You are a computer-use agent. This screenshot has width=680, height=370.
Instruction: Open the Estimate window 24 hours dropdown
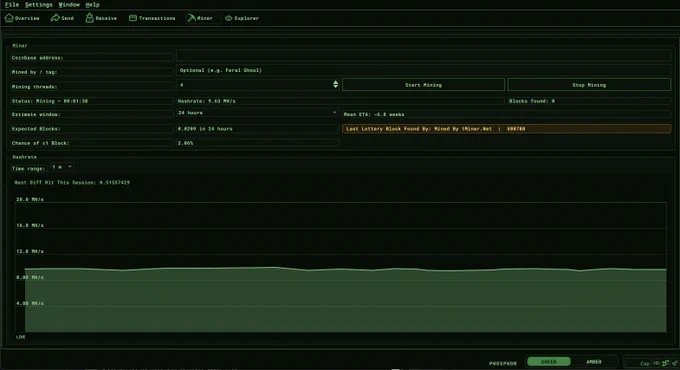tap(257, 113)
